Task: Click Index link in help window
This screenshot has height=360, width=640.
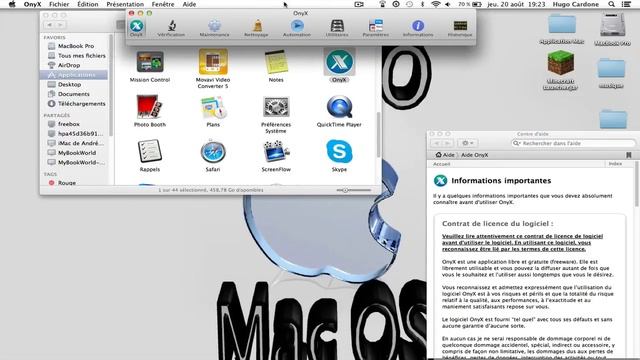Action: pos(615,164)
